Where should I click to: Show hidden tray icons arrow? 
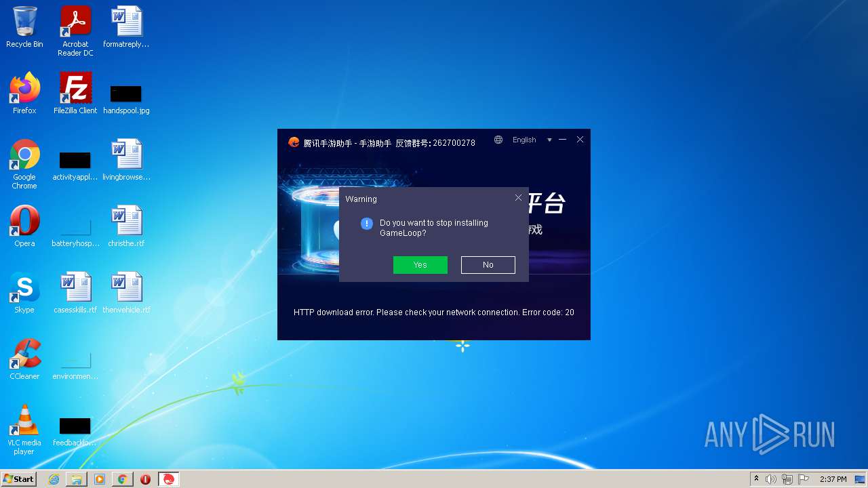[756, 479]
